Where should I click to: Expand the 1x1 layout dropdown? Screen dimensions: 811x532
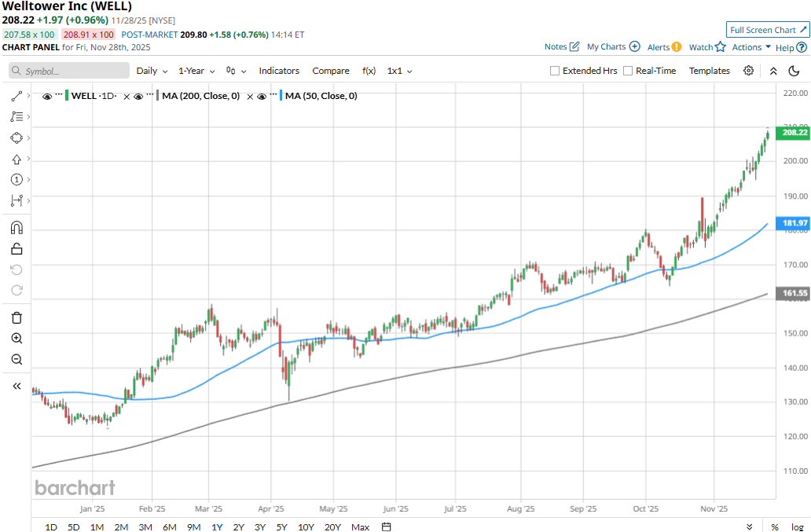pyautogui.click(x=399, y=71)
